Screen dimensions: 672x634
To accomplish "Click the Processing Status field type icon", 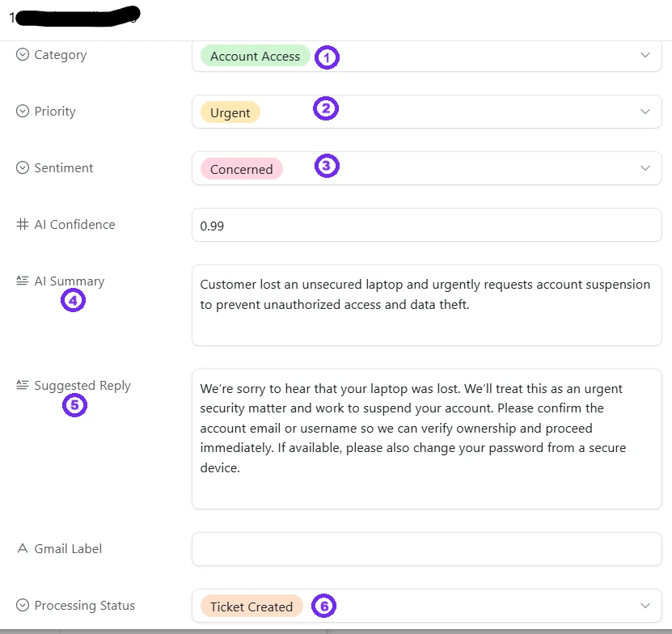I will click(x=23, y=605).
